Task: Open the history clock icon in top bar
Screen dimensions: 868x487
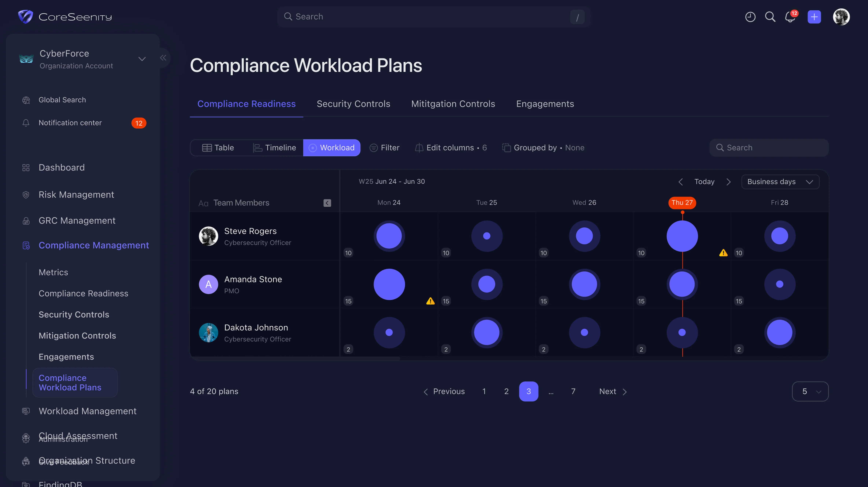Action: click(750, 17)
